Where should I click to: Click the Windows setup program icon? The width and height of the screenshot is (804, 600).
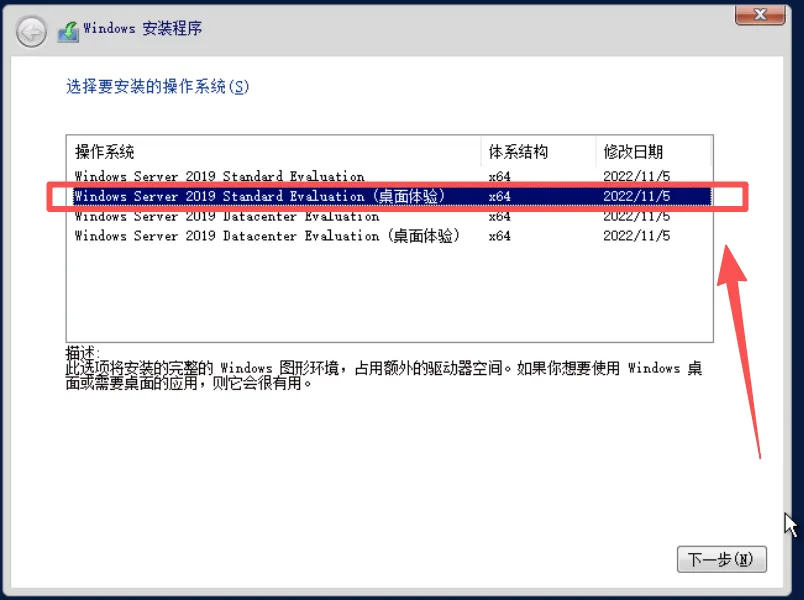pyautogui.click(x=68, y=31)
